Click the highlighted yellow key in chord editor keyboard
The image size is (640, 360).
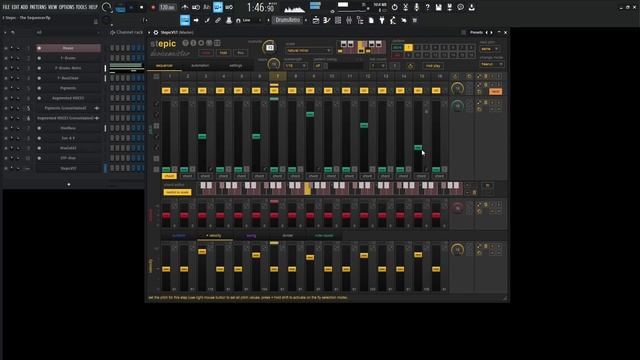(x=308, y=189)
